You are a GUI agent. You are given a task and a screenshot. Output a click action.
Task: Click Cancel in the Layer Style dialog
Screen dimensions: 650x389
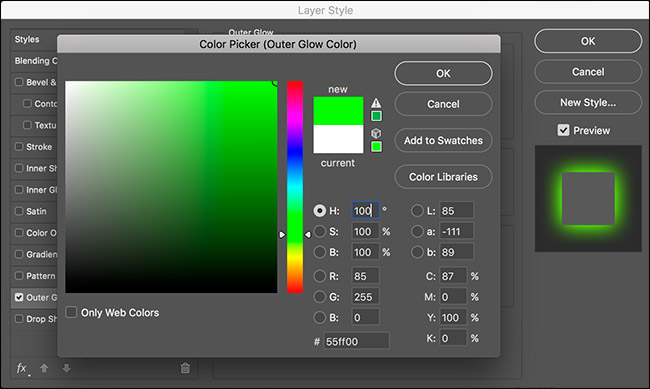pyautogui.click(x=588, y=72)
